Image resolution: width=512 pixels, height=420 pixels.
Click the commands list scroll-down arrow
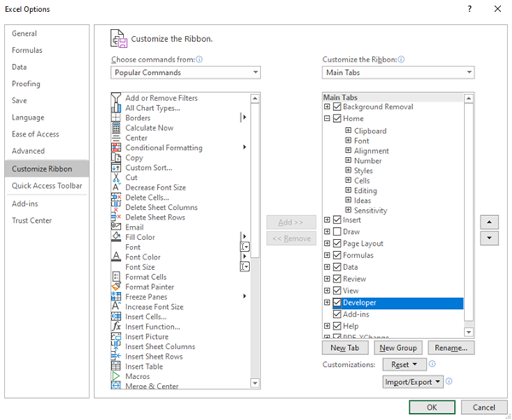[x=255, y=382]
